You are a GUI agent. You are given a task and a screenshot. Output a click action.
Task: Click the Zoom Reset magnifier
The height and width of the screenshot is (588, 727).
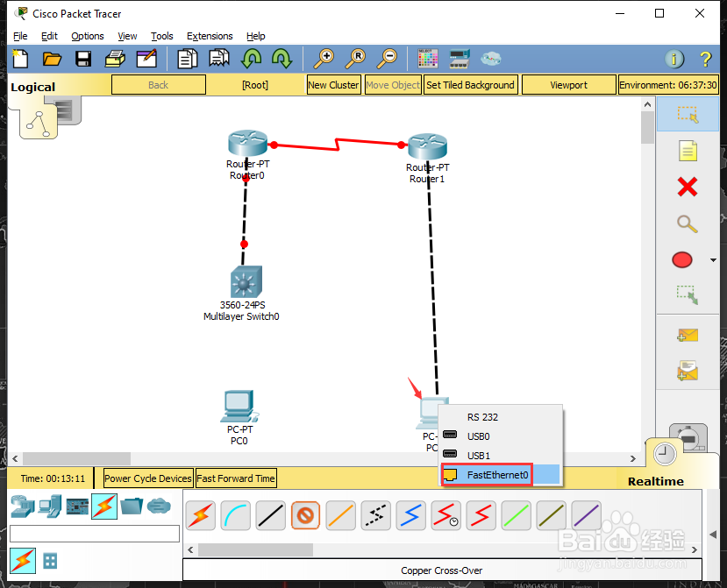pos(355,59)
